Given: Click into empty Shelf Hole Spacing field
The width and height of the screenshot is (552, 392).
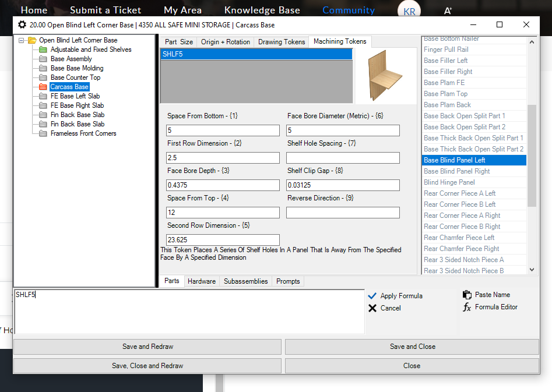Looking at the screenshot, I should pyautogui.click(x=343, y=158).
